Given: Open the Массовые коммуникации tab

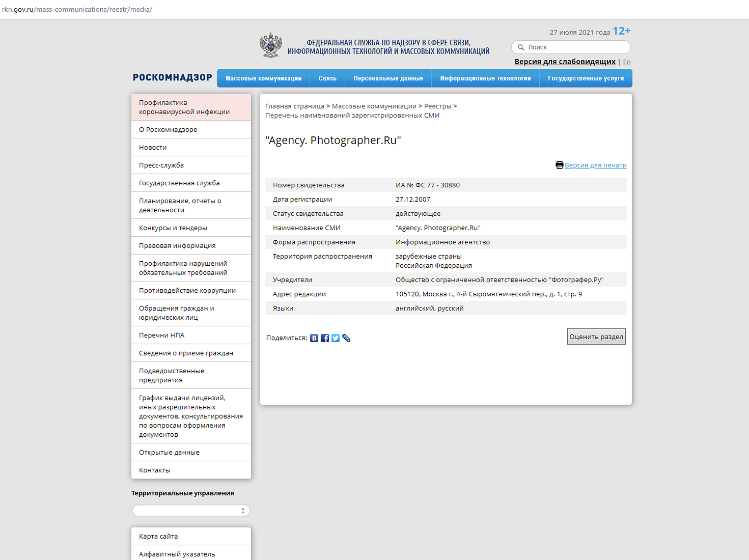Looking at the screenshot, I should click(264, 78).
